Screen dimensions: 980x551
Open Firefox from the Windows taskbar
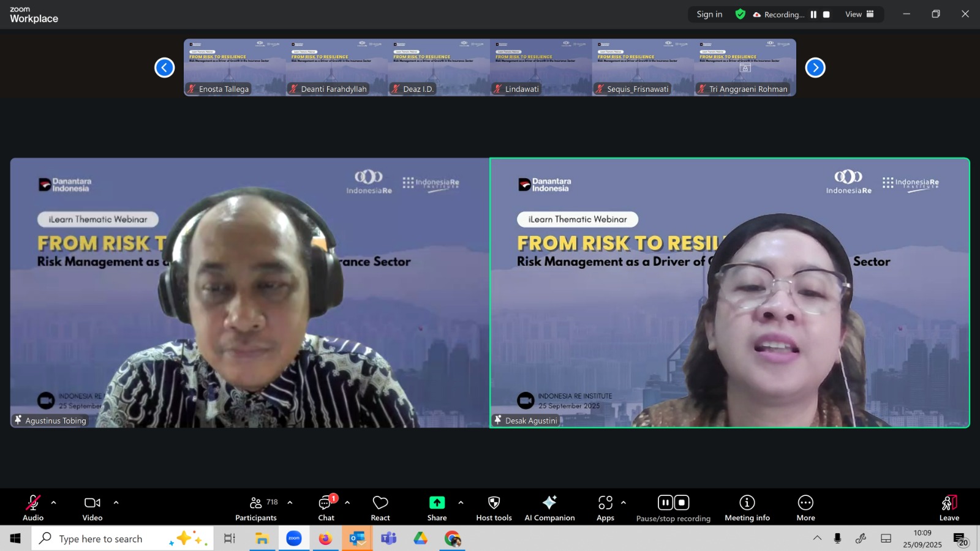[x=325, y=539]
